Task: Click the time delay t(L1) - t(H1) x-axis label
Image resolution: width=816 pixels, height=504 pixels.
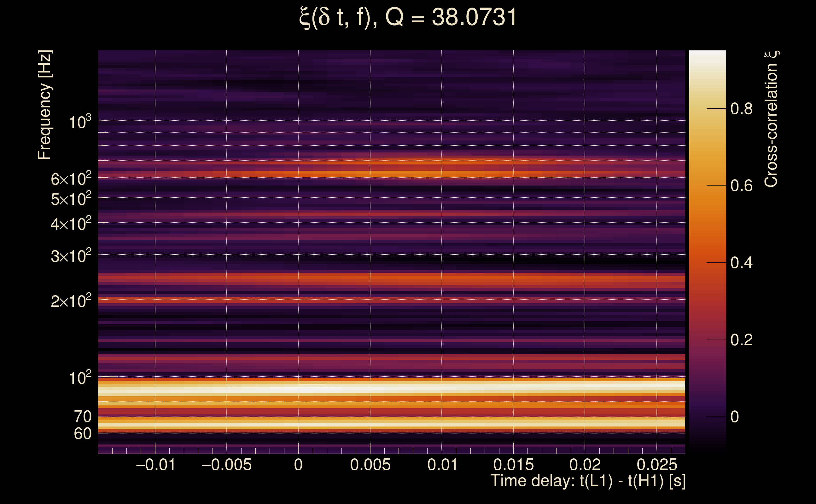Action: [588, 481]
